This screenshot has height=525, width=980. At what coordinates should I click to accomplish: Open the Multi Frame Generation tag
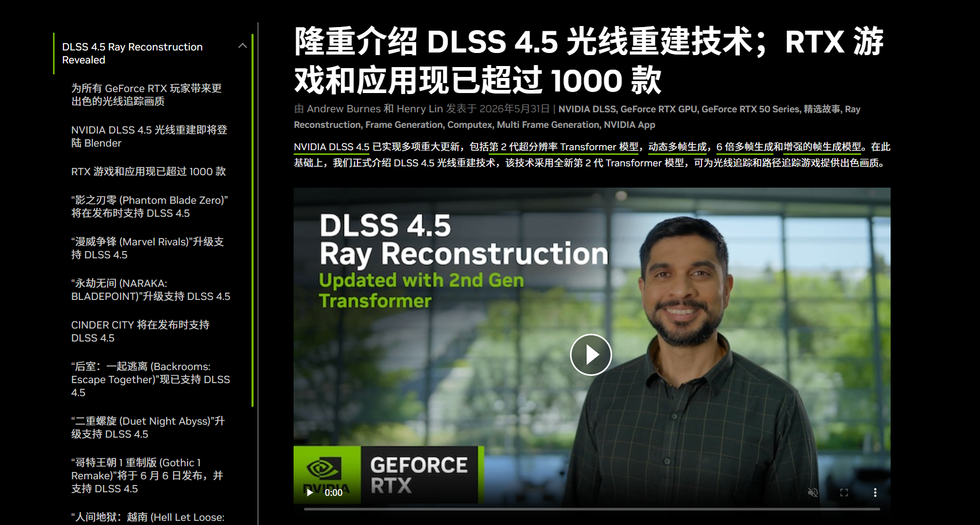[x=548, y=125]
